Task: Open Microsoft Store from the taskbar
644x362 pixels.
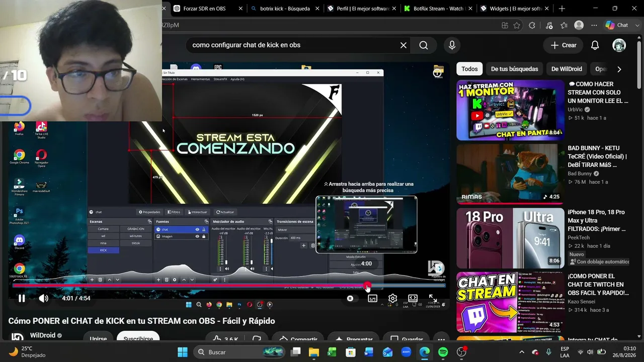Action: [351, 352]
